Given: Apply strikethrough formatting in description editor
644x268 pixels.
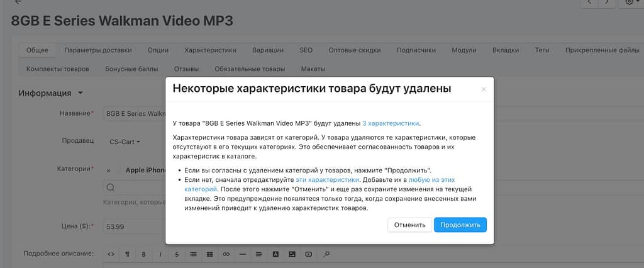Looking at the screenshot, I should pos(177,254).
